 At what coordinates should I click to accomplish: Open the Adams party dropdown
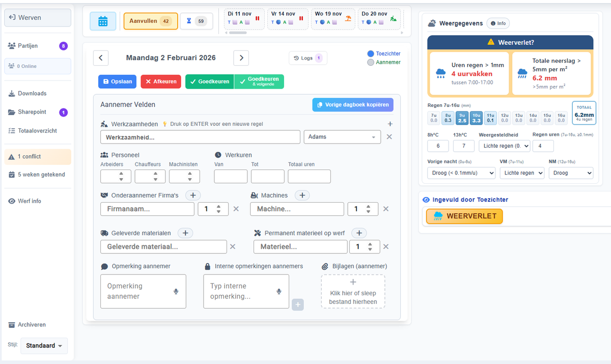point(342,137)
